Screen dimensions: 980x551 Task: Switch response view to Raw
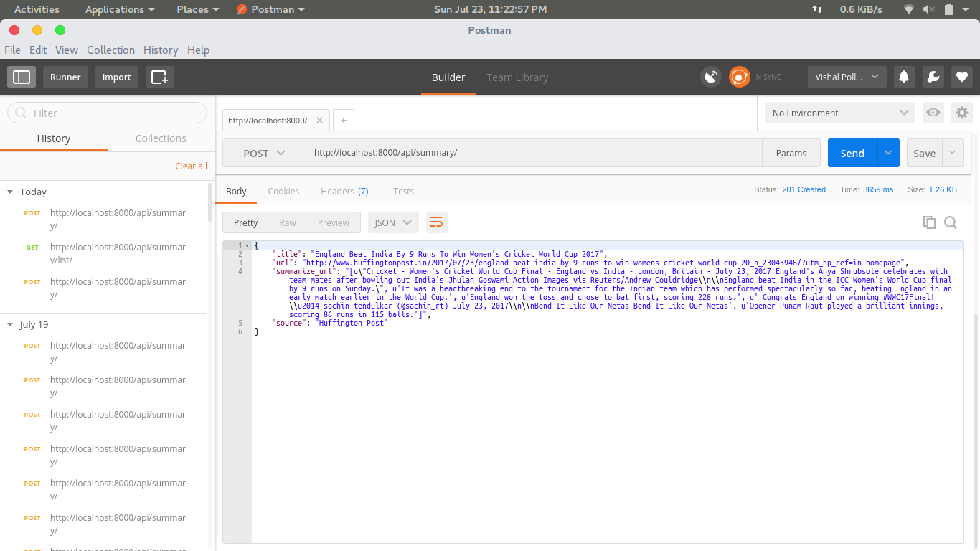[x=288, y=222]
